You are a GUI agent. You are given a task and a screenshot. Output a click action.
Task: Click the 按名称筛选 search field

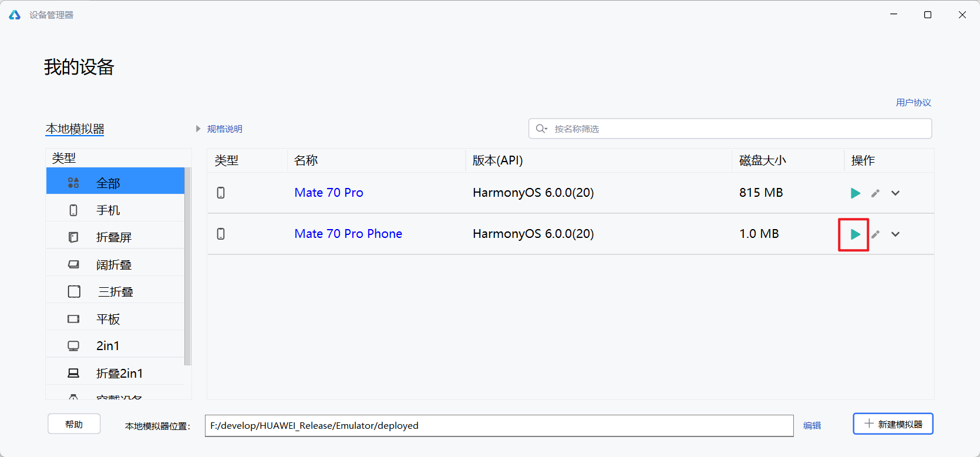[x=730, y=129]
